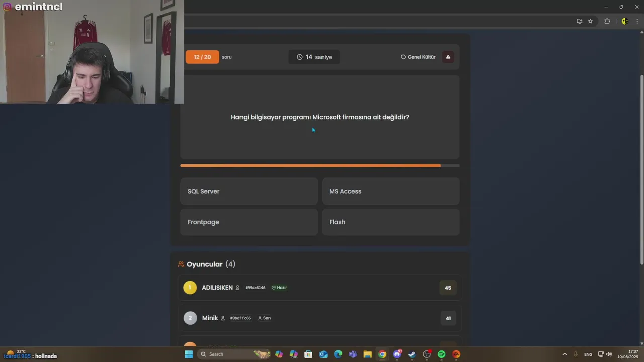Click the microphone tray icon

coord(576,354)
